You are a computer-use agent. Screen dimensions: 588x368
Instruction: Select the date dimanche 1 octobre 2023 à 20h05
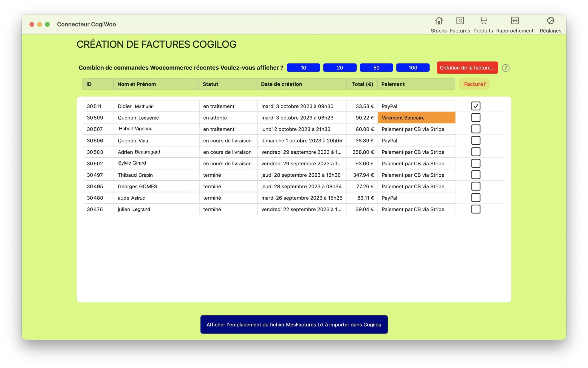[302, 141]
